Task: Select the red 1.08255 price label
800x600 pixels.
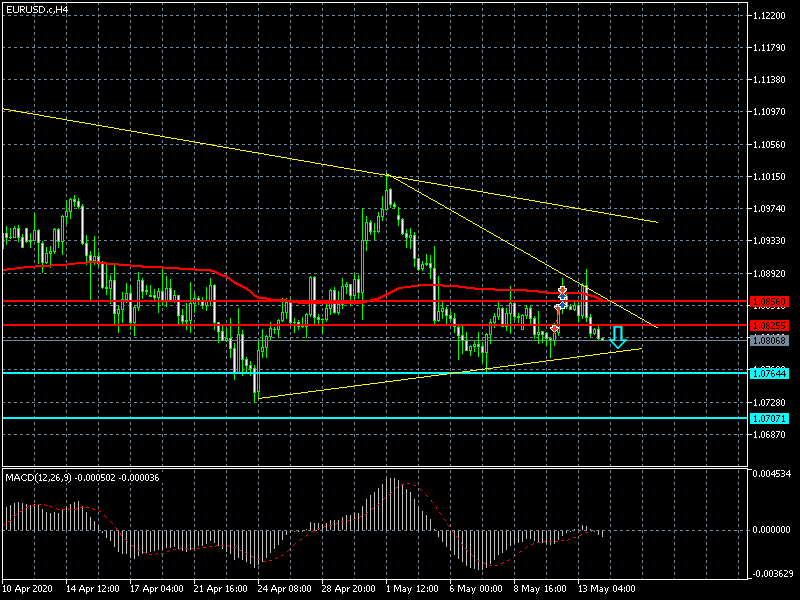Action: coord(768,325)
